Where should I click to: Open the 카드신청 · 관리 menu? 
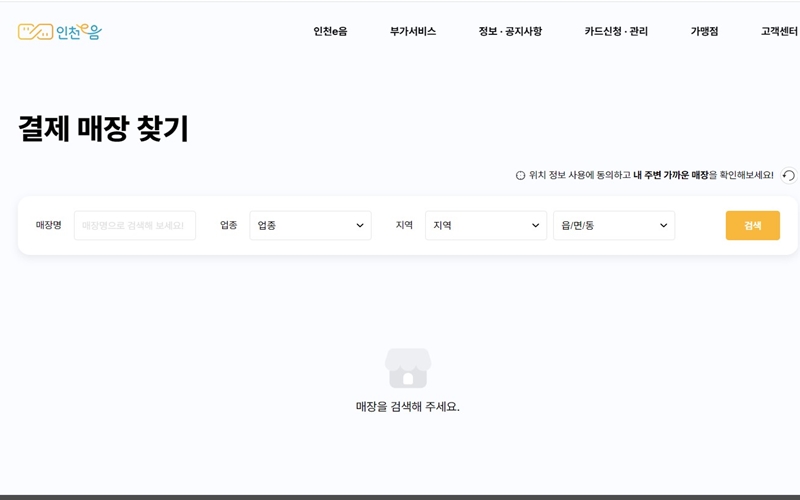pos(616,32)
